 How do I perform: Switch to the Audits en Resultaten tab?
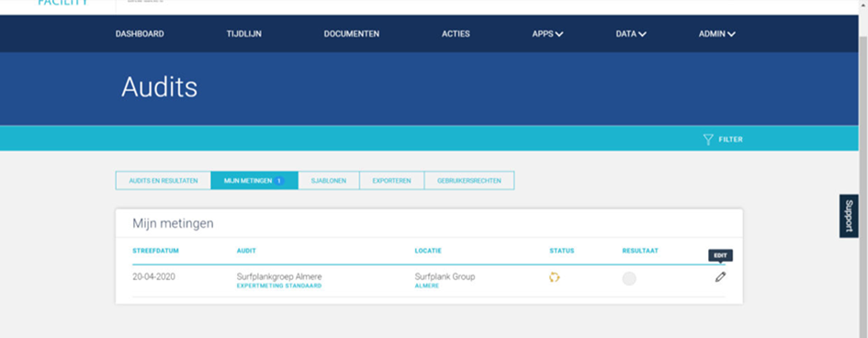pyautogui.click(x=163, y=180)
